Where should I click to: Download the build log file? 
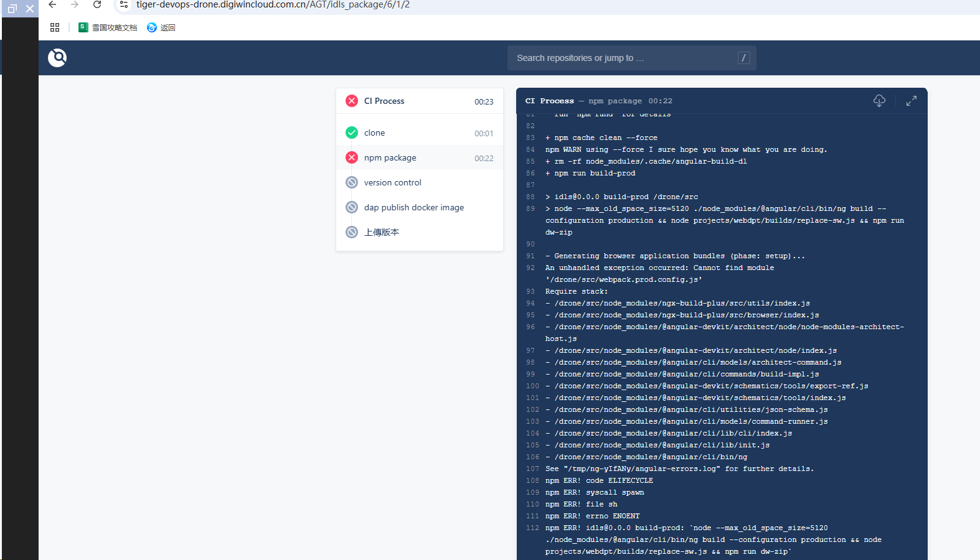coord(879,101)
